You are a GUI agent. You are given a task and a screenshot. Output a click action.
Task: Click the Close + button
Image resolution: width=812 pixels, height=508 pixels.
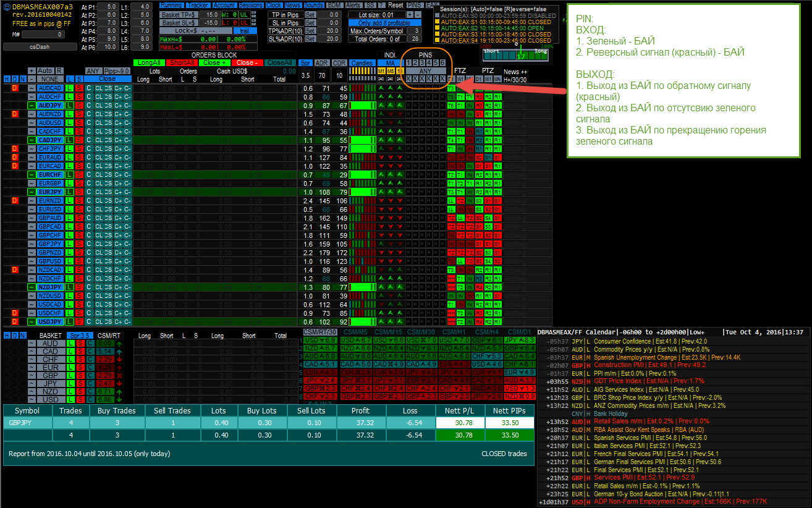(215, 62)
